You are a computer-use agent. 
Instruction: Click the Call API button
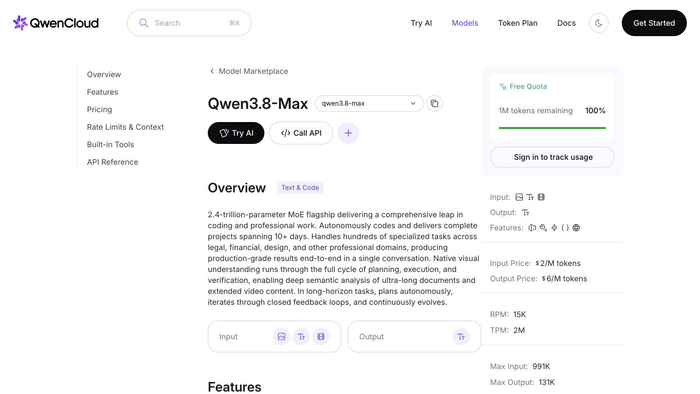[x=301, y=133]
